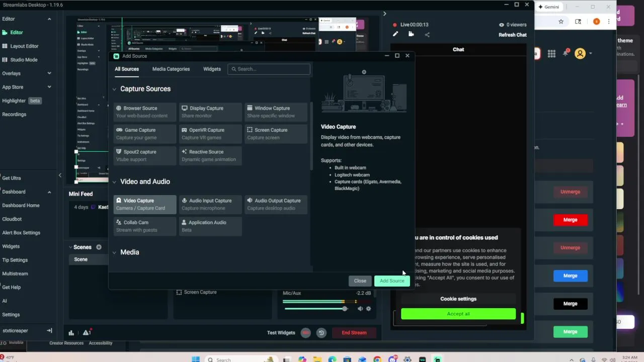Toggle the red record button
Screen dimensions: 644x362
point(305,332)
